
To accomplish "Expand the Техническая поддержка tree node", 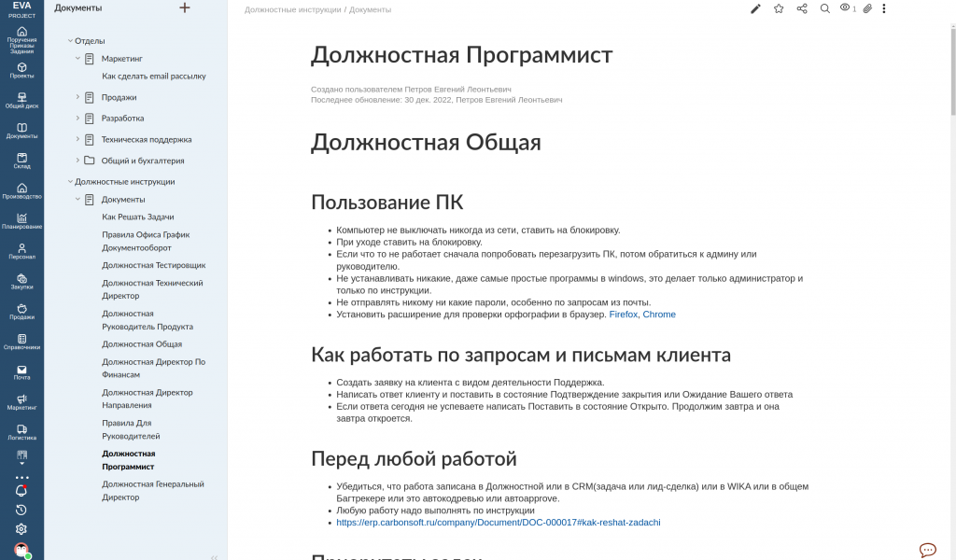I will pos(77,140).
